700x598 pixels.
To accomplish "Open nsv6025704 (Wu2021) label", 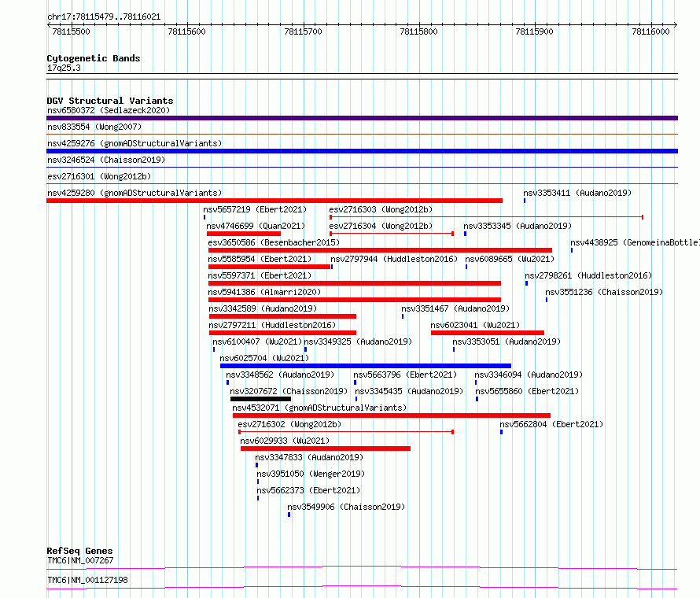I will (264, 358).
